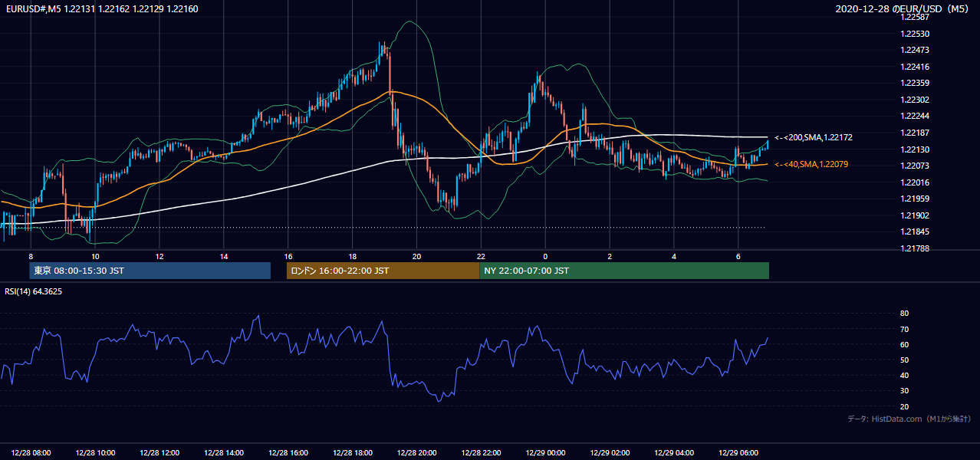Click the 12/29 04:00 time label
This screenshot has height=460, width=980.
click(x=674, y=453)
